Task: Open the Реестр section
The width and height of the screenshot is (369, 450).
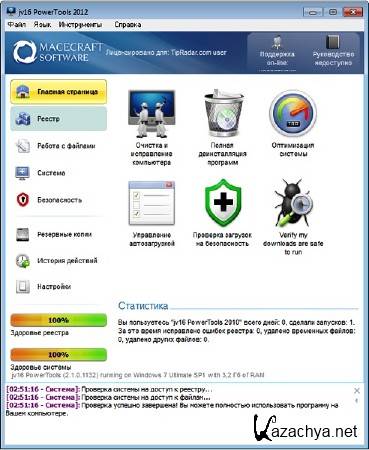Action: coord(59,119)
